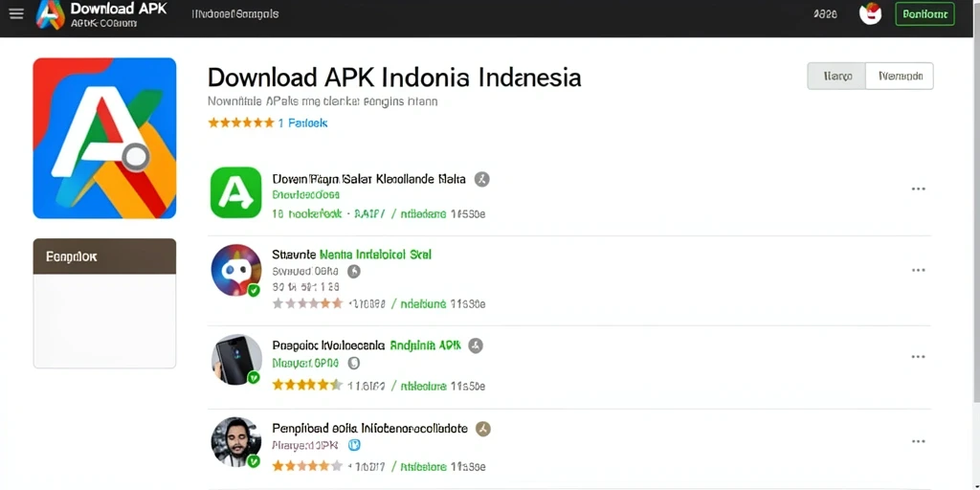Click gray badge next to third list title
The width and height of the screenshot is (980, 490).
click(x=476, y=345)
